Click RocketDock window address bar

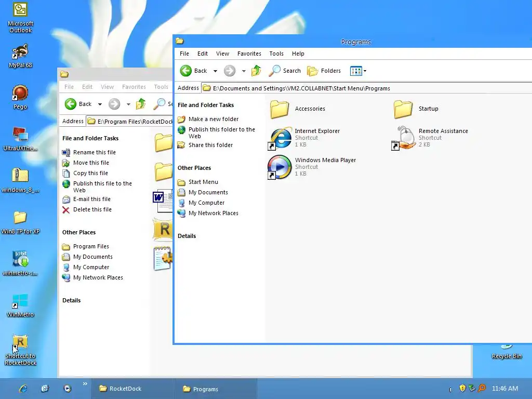[x=129, y=122]
